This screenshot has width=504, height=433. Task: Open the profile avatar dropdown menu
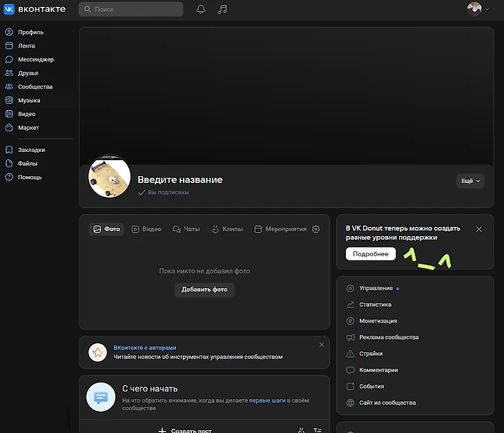[x=478, y=10]
